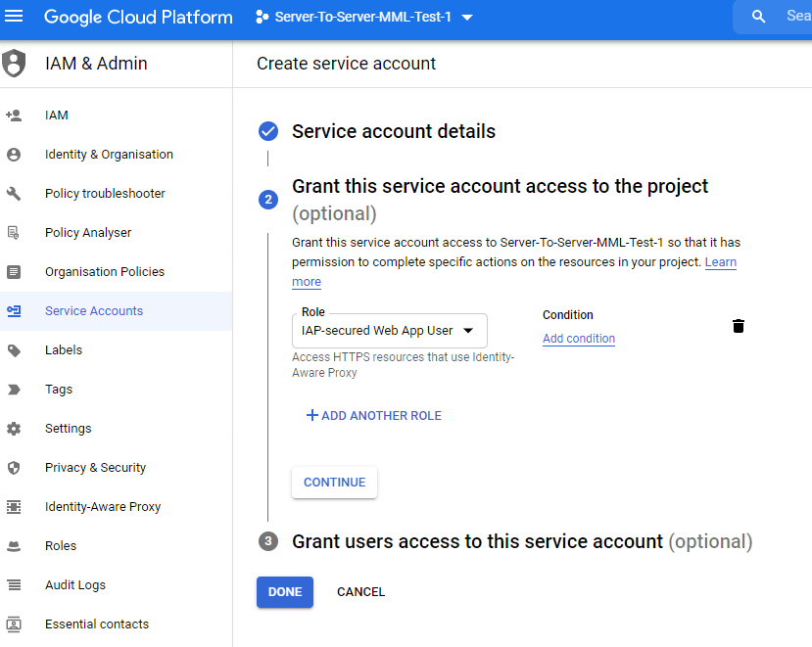The height and width of the screenshot is (647, 812).
Task: Go to Settings in sidebar
Action: [x=116, y=429]
